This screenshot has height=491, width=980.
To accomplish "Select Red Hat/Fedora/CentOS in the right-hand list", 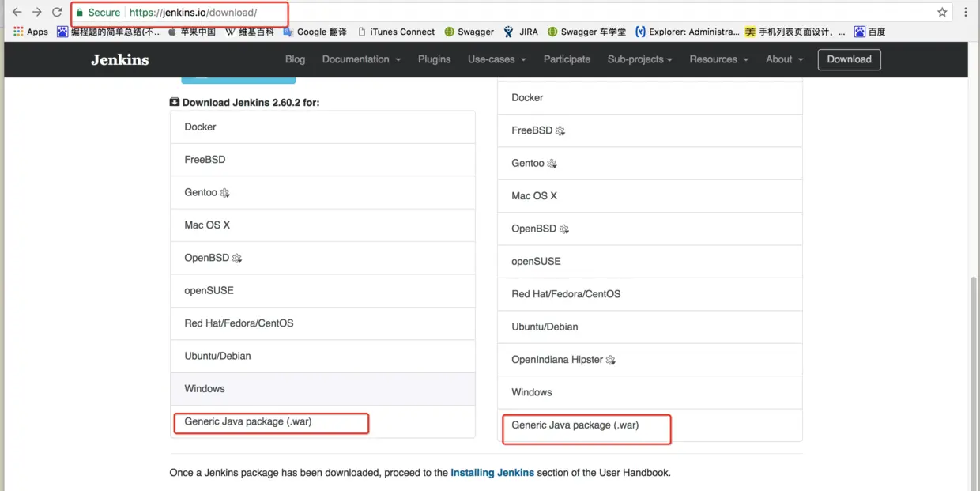I will 650,294.
